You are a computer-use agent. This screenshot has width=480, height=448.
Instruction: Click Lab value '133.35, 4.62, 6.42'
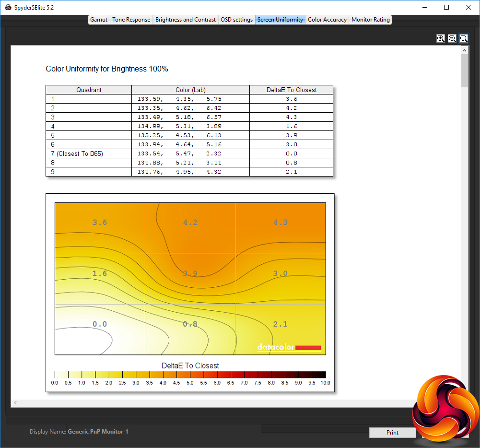pyautogui.click(x=179, y=108)
